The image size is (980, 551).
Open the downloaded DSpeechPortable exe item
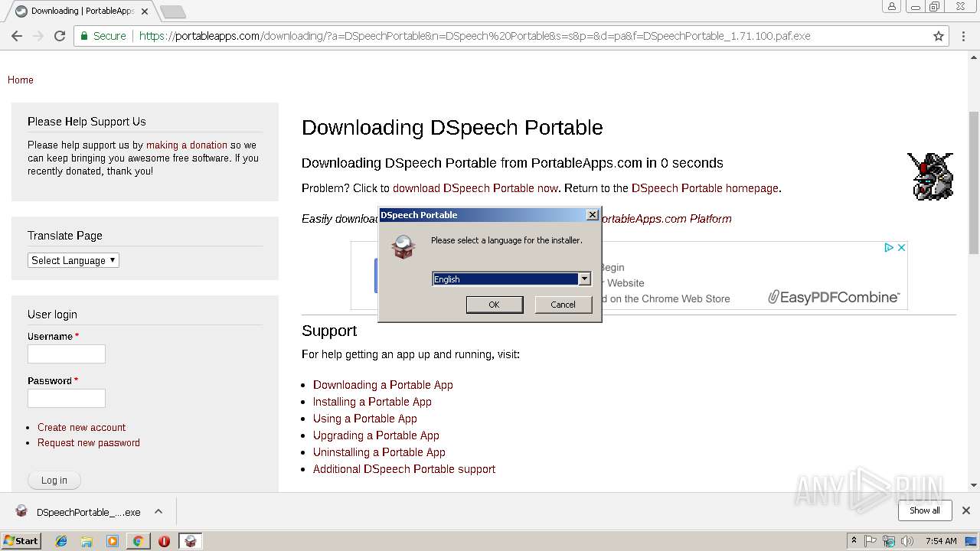click(x=78, y=512)
